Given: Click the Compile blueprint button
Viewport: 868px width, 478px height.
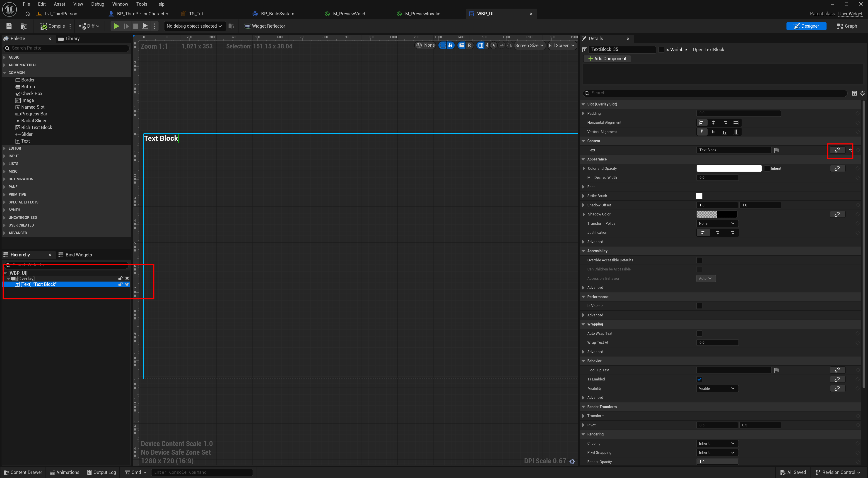Looking at the screenshot, I should (x=53, y=26).
